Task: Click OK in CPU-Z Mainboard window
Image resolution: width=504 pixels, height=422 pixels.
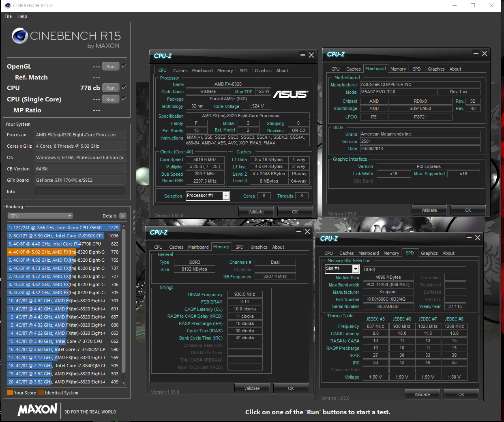Action: (468, 210)
